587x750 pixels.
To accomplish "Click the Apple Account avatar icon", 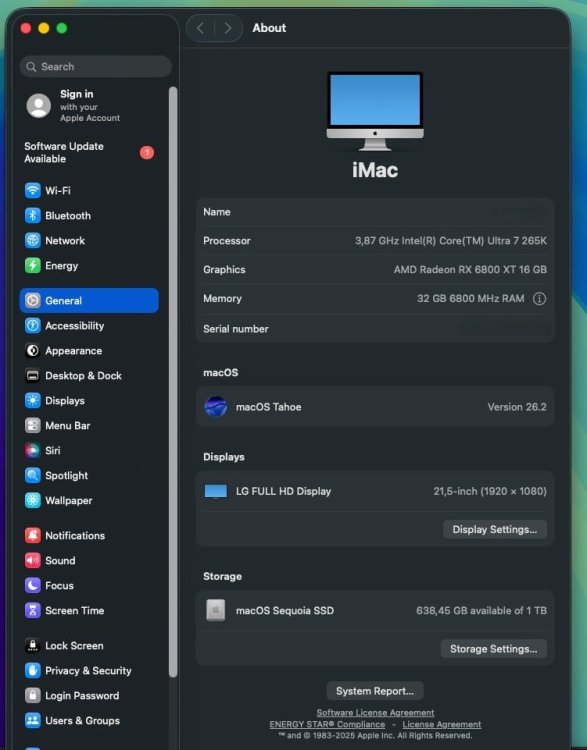I will click(39, 106).
